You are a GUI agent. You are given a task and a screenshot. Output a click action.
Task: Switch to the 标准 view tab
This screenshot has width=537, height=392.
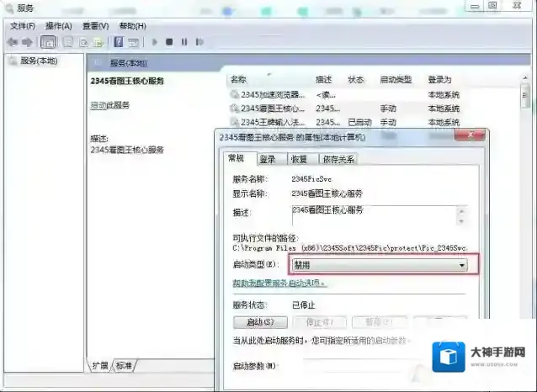[124, 366]
